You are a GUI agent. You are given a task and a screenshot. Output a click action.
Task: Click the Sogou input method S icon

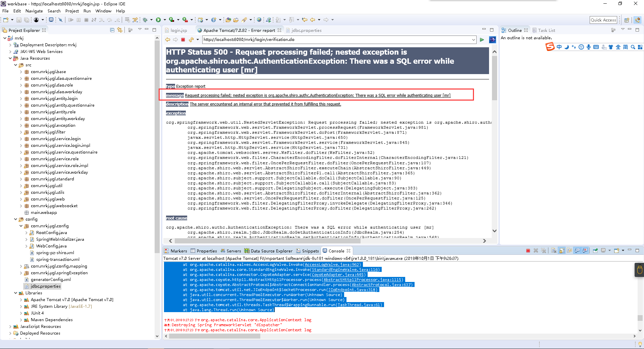550,47
